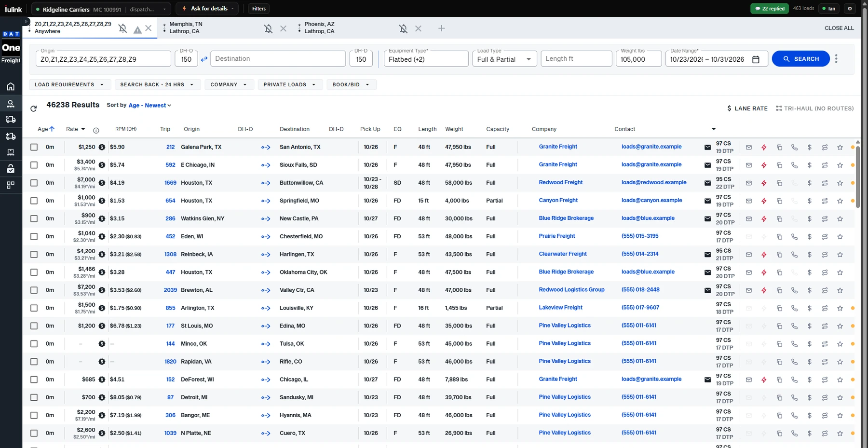The image size is (868, 448).
Task: Click the blue SEARCH button
Action: pos(800,59)
